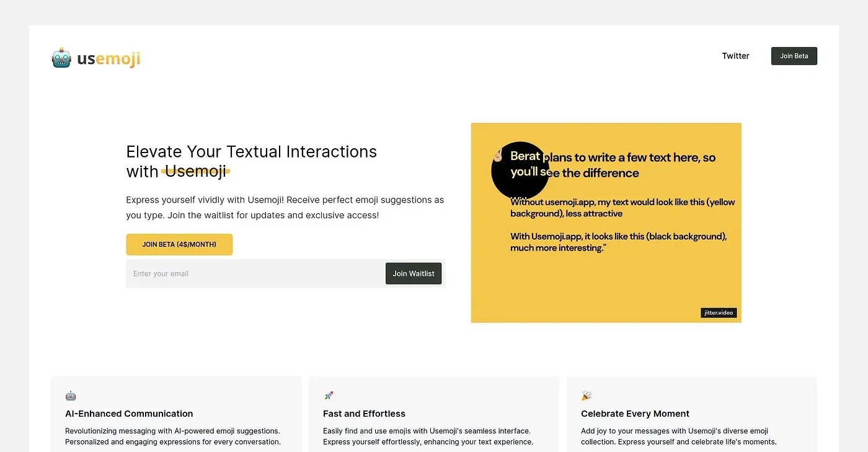Click the hand emoji beside Berat text
The width and height of the screenshot is (868, 452).
(498, 155)
